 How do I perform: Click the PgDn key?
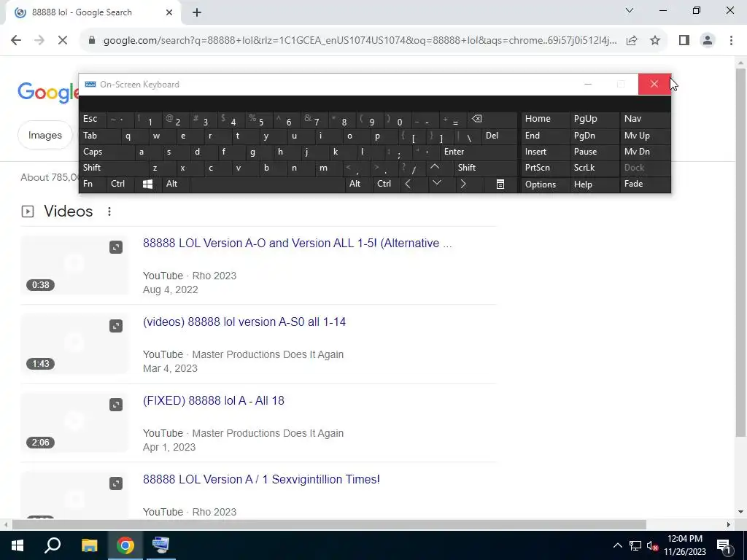(x=594, y=136)
